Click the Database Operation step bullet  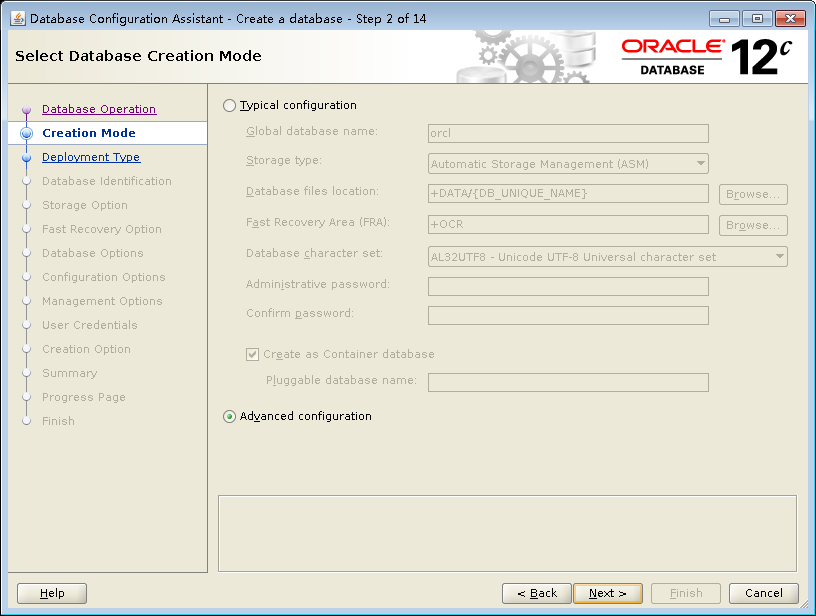27,110
